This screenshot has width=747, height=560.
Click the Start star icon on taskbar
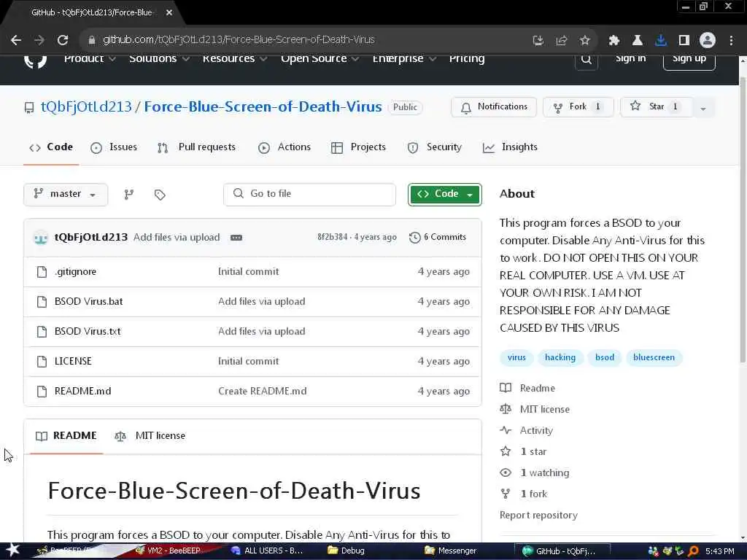12,550
